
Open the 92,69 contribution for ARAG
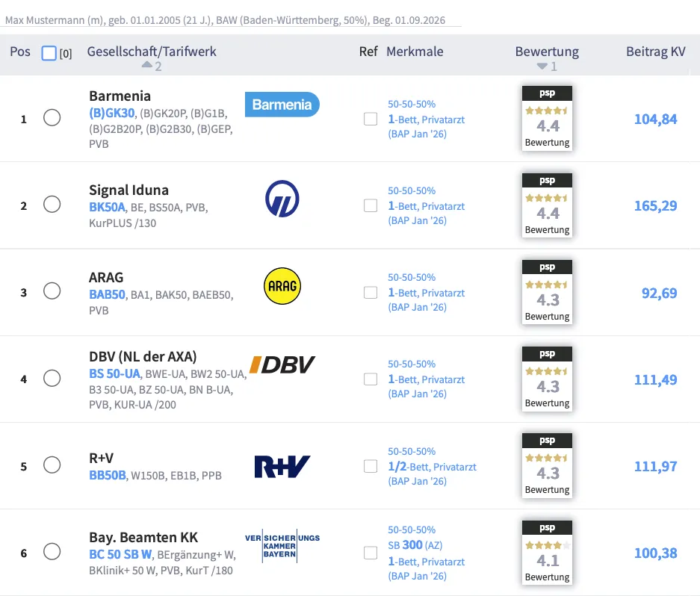click(660, 294)
